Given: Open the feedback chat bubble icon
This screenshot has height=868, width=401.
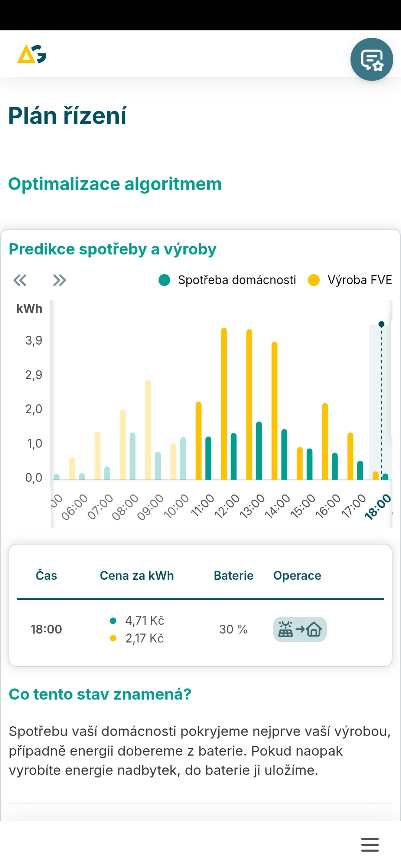Looking at the screenshot, I should pyautogui.click(x=372, y=59).
